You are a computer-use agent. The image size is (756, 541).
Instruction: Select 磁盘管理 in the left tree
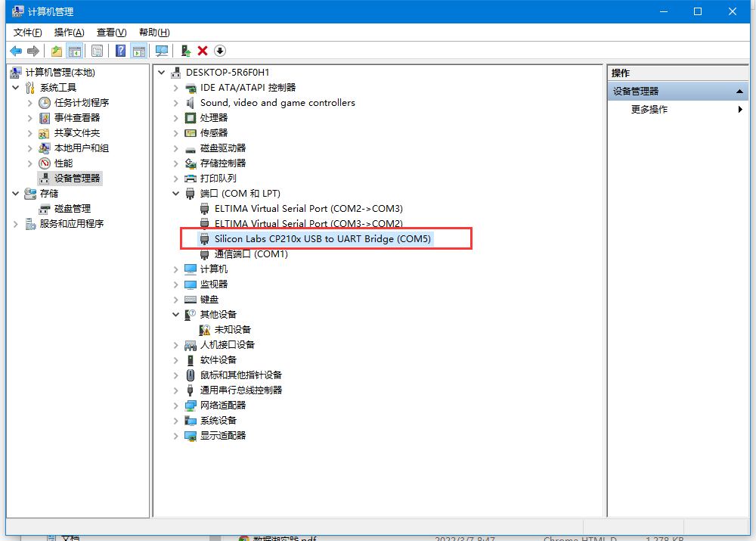click(x=72, y=209)
